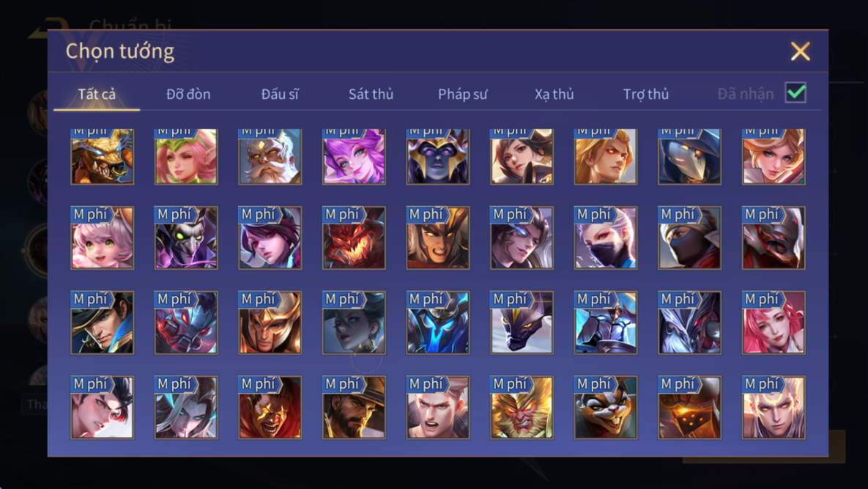868x489 pixels.
Task: Open the Xạ thủ tab
Action: [x=554, y=94]
